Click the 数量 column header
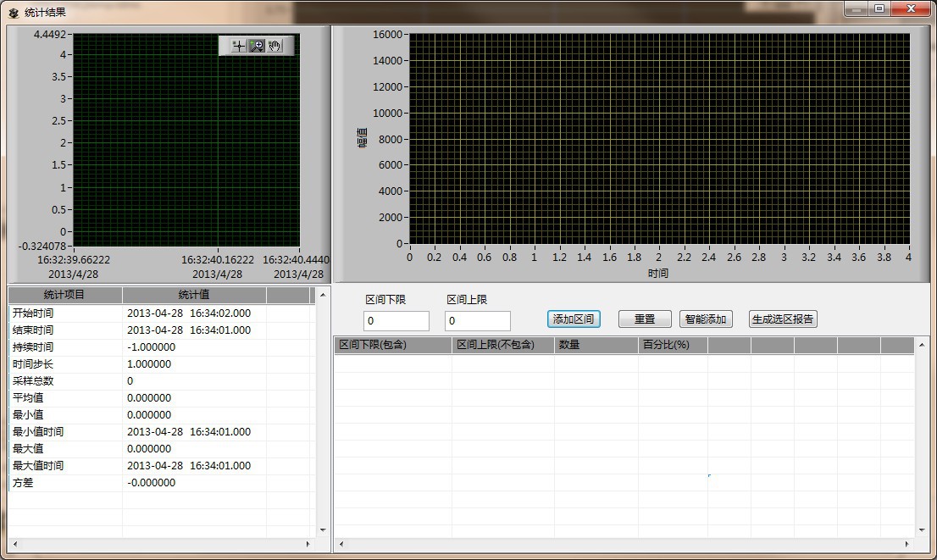Viewport: 937px width, 560px height. [x=596, y=345]
